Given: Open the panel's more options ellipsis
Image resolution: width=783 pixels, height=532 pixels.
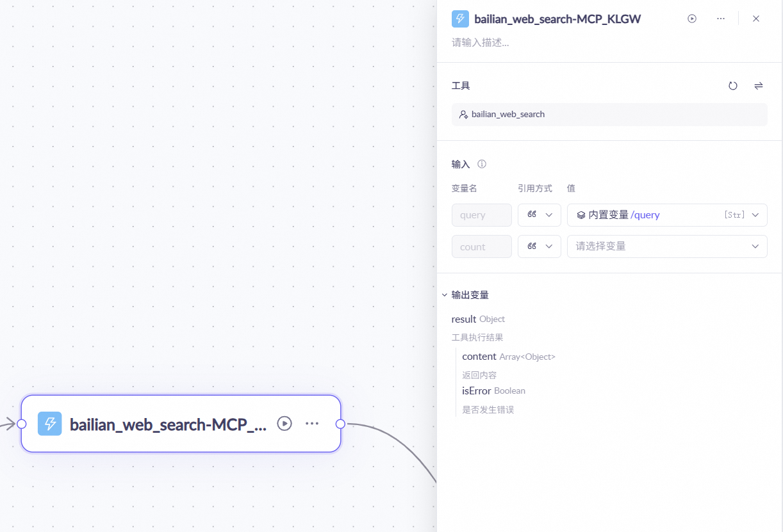Looking at the screenshot, I should point(721,19).
